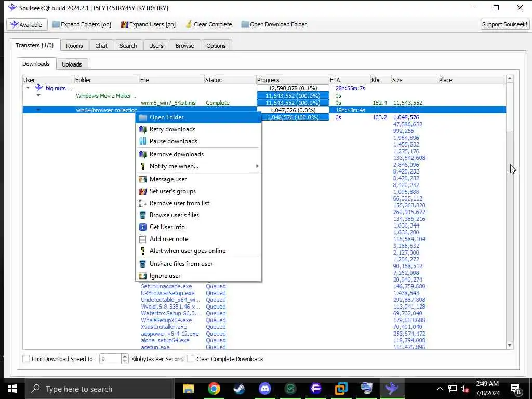The height and width of the screenshot is (399, 532).
Task: Sort list by Size column header
Action: pyautogui.click(x=414, y=80)
